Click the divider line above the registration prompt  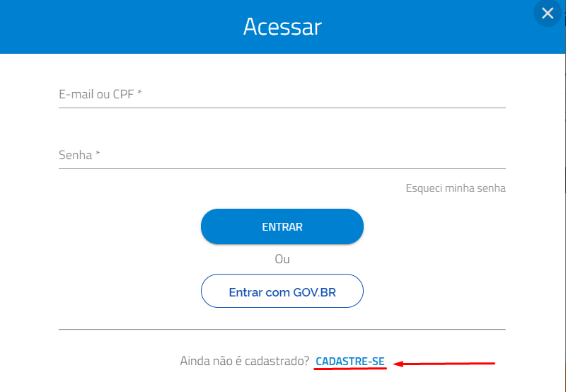coord(282,329)
